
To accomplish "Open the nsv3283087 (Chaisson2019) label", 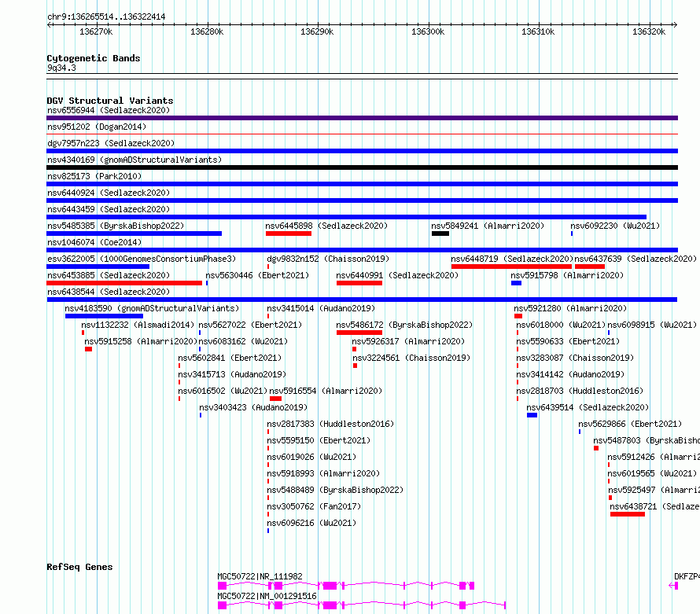I will pos(575,358).
